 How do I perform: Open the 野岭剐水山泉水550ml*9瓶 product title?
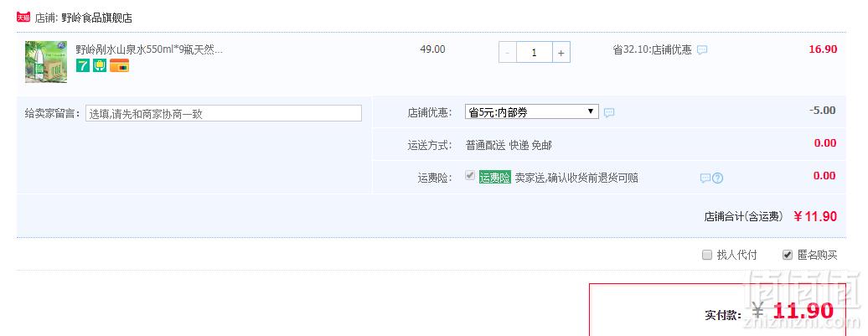[x=149, y=49]
